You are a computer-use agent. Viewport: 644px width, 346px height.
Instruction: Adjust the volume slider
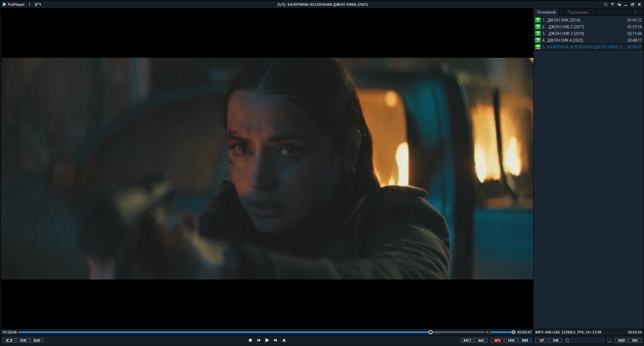point(503,332)
